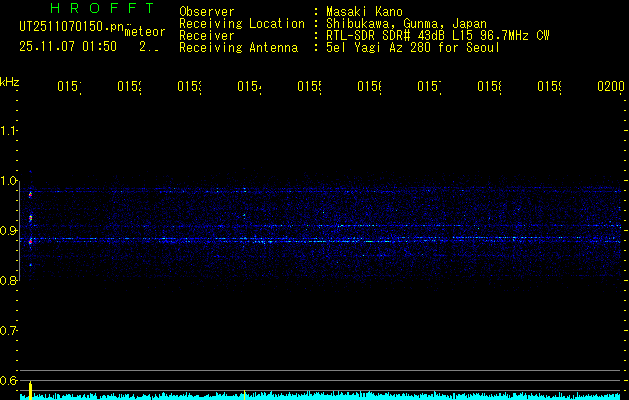Image resolution: width=629 pixels, height=400 pixels.
Task: Click the 1.1 kHz axis label
Action: point(8,130)
